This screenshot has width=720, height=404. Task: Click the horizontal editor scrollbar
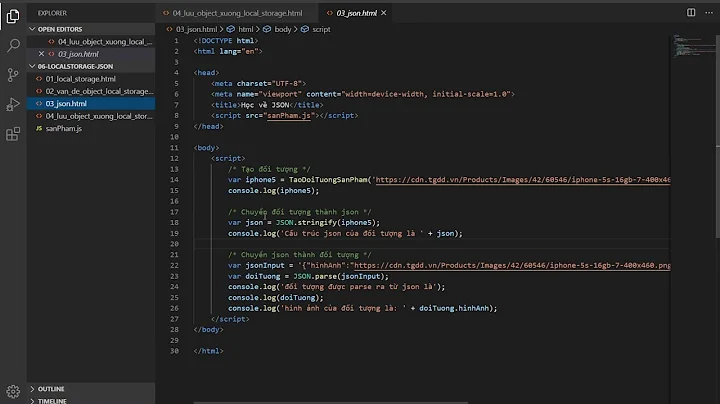click(331, 403)
